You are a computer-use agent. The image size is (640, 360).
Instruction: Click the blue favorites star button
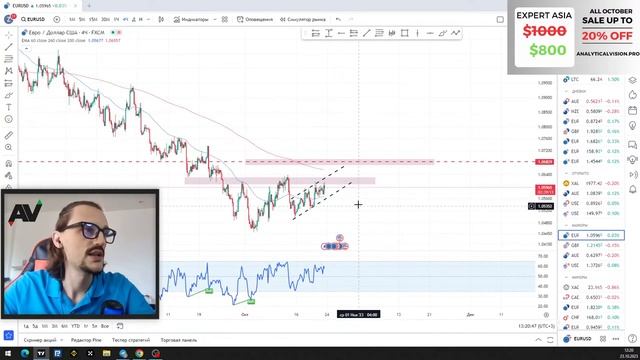9,336
